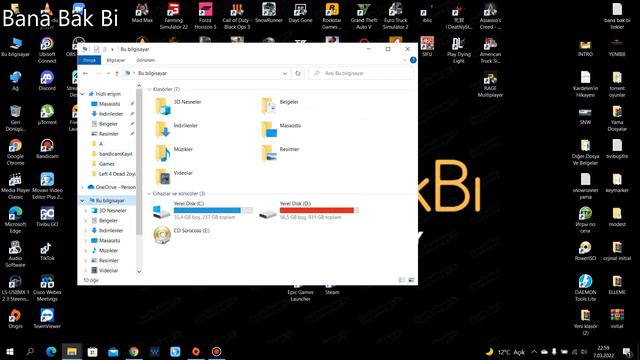640x360 pixels.
Task: Open Chrome from the taskbar
Action: click(x=134, y=351)
